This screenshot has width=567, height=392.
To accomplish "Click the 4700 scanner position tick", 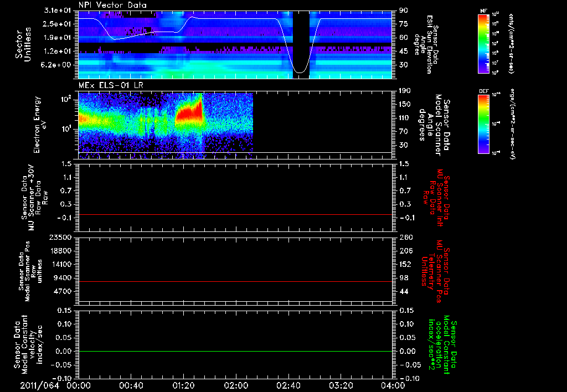I will 63,291.
